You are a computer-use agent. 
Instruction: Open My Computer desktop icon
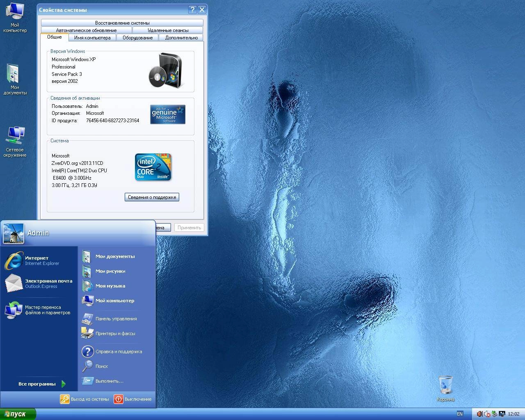[x=15, y=17]
